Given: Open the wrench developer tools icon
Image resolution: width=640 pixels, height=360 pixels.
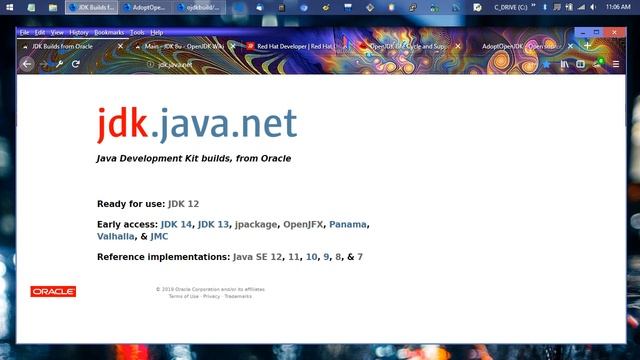Looking at the screenshot, I should [x=60, y=64].
